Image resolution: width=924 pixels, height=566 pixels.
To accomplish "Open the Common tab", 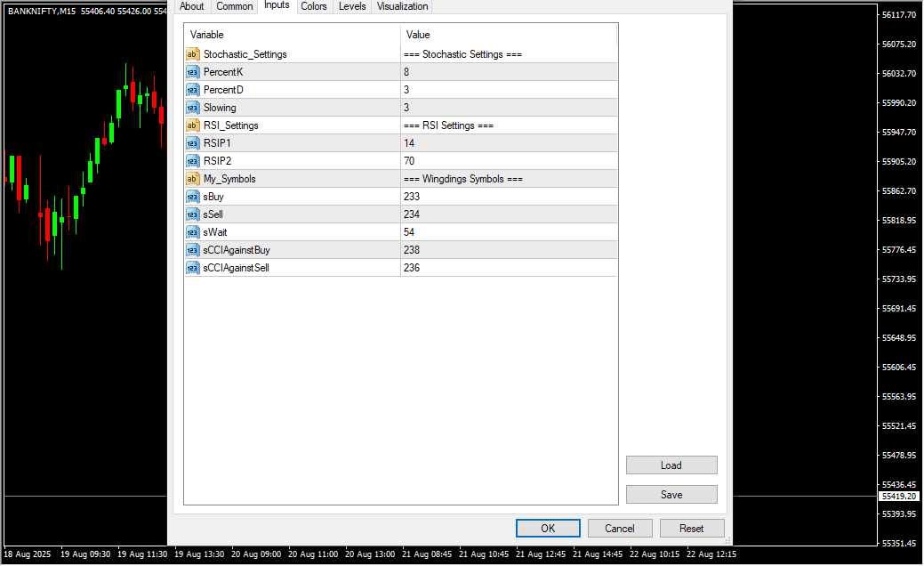I will (x=235, y=6).
